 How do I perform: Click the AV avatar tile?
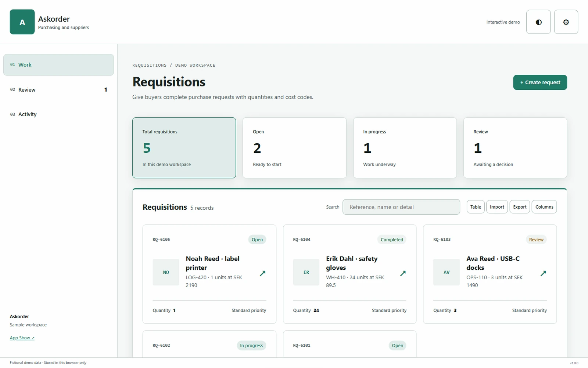[447, 272]
